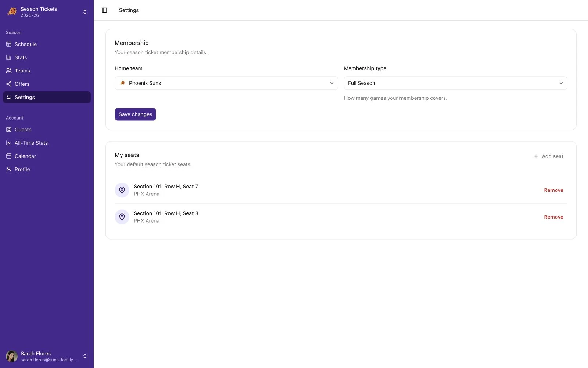The image size is (588, 368).
Task: Go to the Profile page
Action: (x=47, y=169)
